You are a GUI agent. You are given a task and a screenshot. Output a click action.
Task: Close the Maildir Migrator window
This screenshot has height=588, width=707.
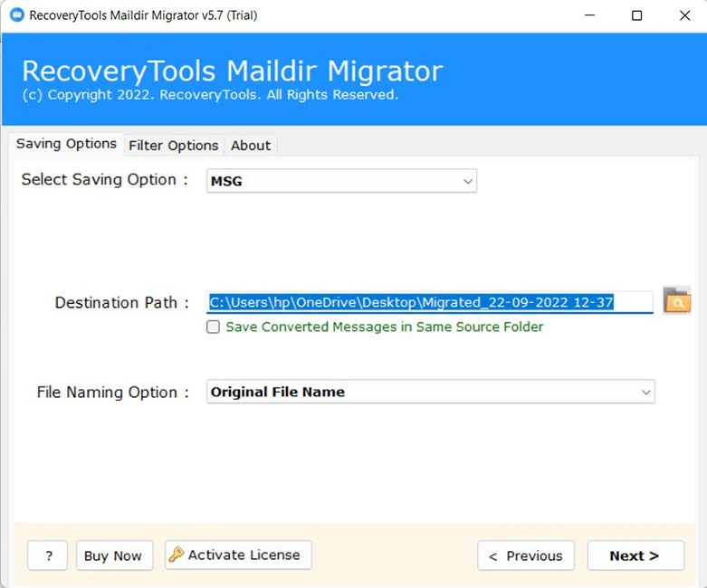click(683, 15)
